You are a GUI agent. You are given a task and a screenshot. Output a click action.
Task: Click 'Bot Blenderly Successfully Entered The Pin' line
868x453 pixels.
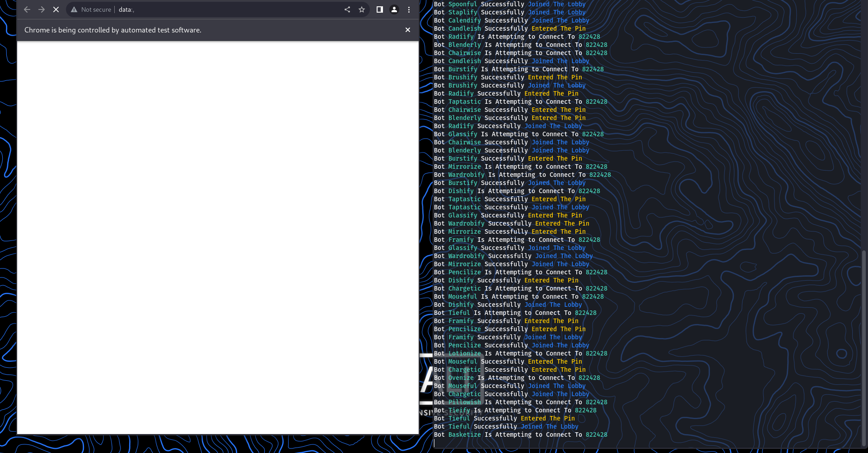pyautogui.click(x=510, y=118)
